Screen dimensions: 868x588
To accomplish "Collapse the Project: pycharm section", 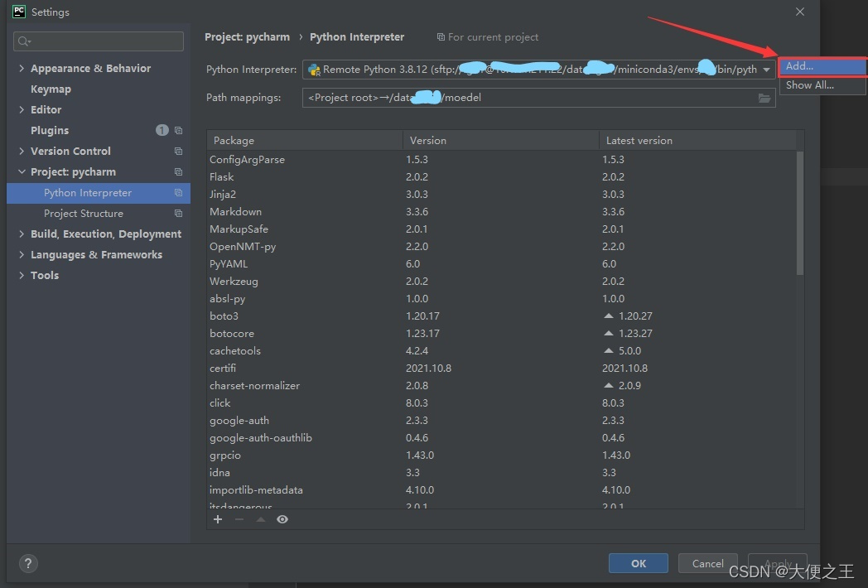I will (x=22, y=172).
